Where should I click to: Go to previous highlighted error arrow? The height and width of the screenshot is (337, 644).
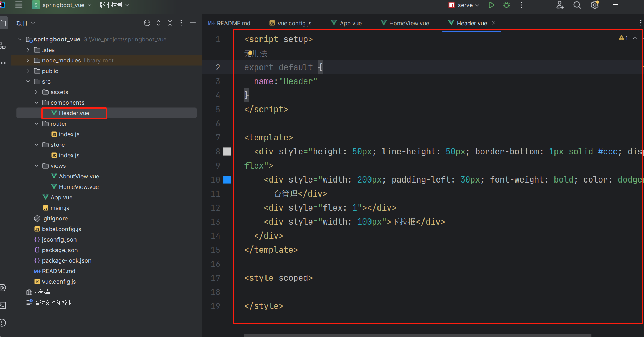click(x=635, y=38)
